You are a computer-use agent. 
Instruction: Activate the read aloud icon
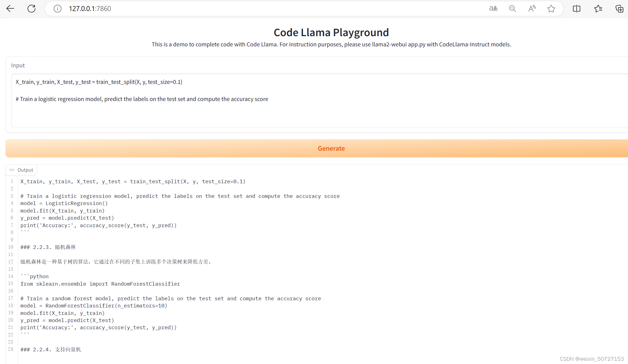coord(532,9)
